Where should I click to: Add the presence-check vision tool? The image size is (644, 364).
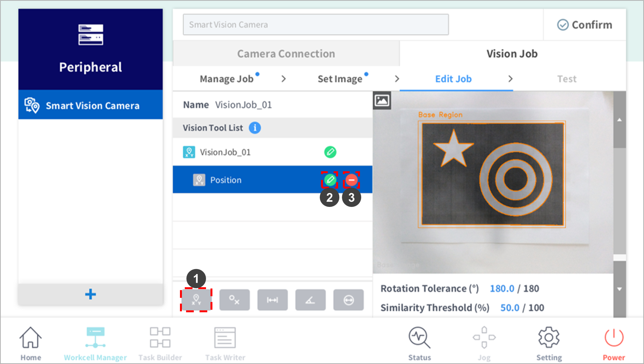point(234,300)
